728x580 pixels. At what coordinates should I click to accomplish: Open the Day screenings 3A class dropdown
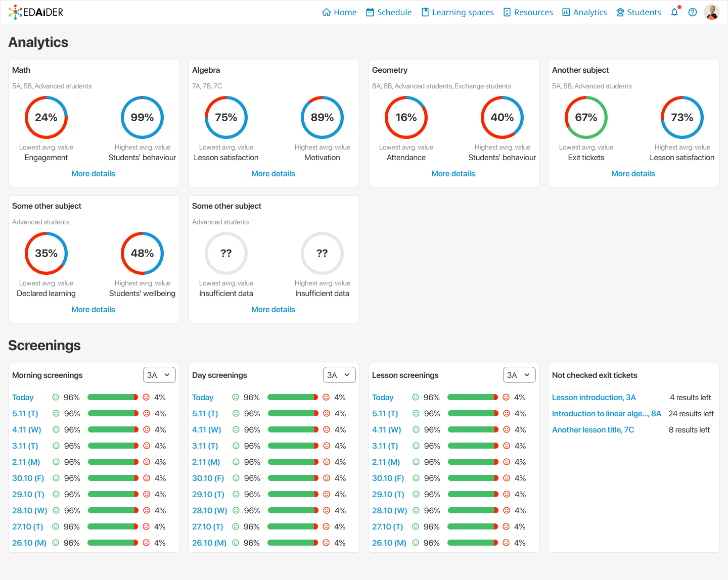coord(339,375)
